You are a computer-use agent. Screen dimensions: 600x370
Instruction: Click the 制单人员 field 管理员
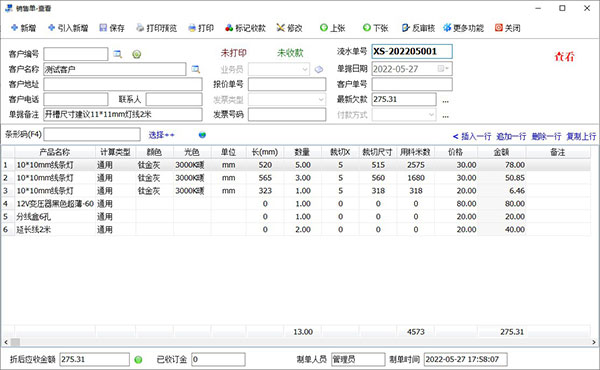358,360
